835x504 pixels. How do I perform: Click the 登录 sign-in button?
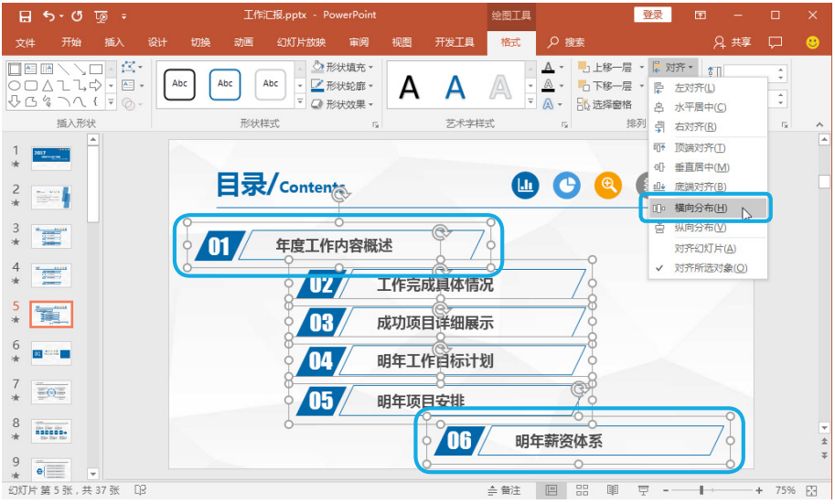coord(652,15)
